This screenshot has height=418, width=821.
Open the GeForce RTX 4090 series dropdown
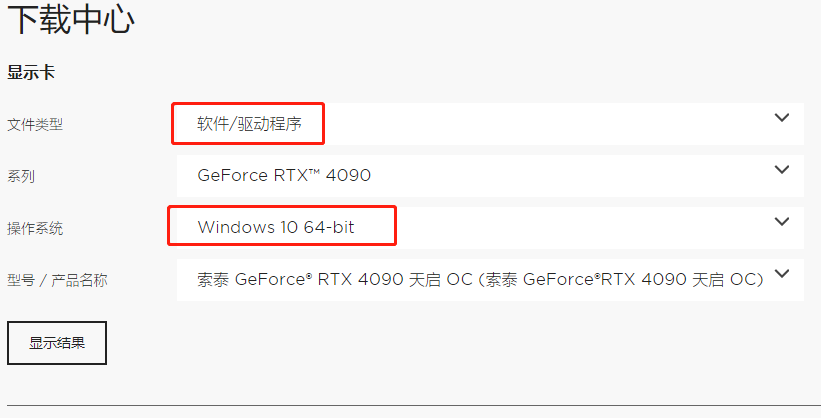(284, 176)
